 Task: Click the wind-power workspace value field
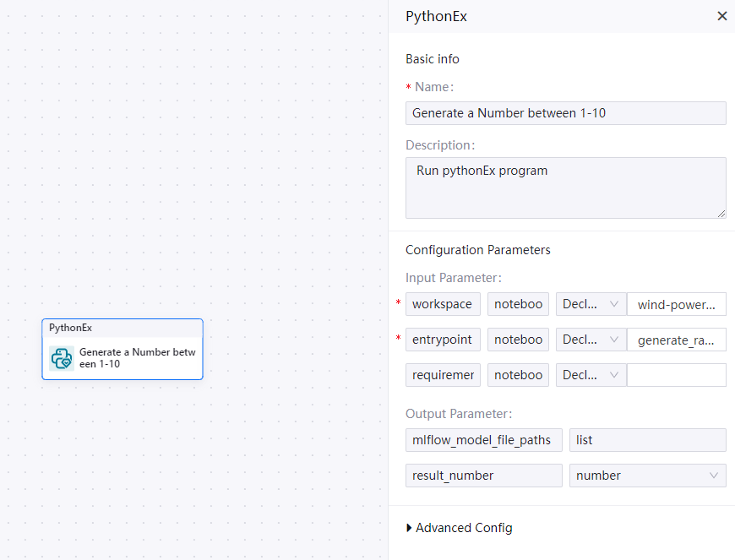pos(676,304)
